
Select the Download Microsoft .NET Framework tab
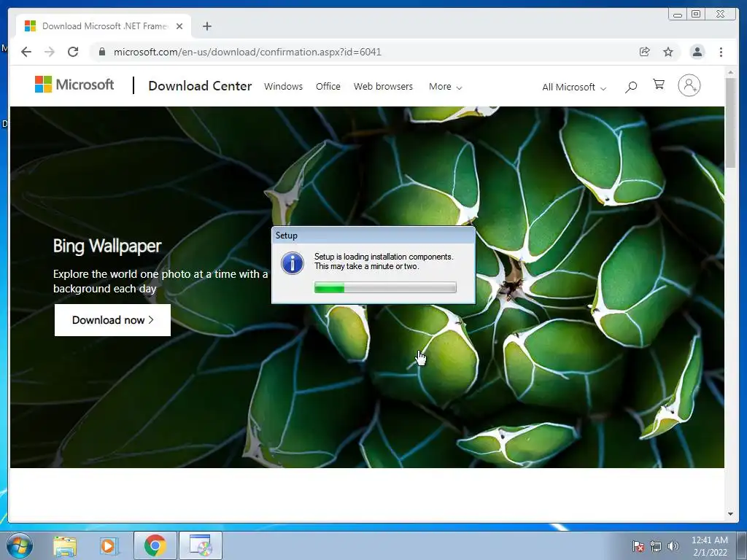tap(104, 26)
